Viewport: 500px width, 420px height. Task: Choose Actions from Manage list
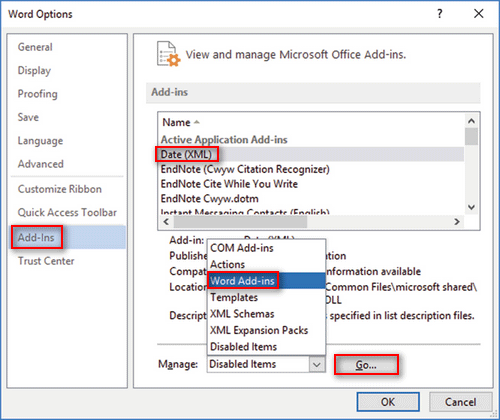(266, 264)
